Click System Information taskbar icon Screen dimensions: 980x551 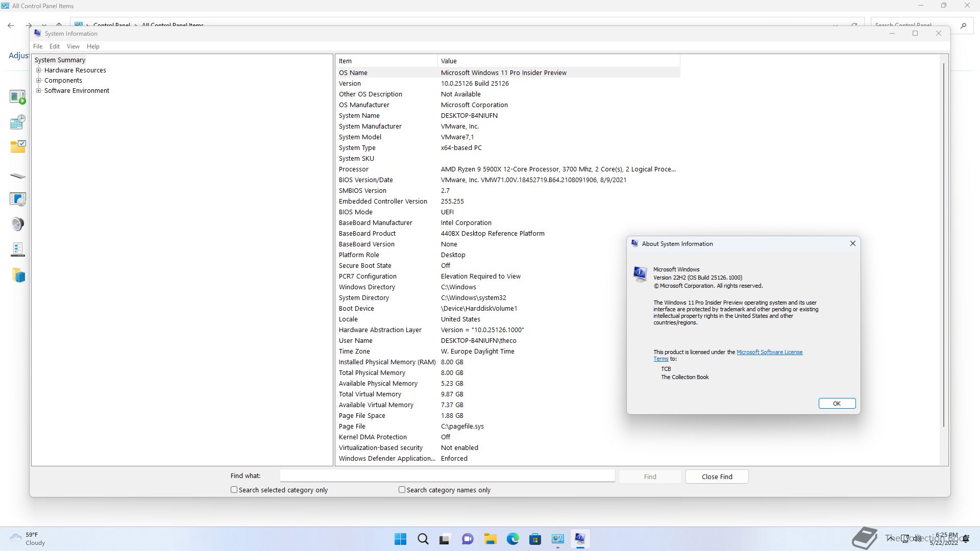580,539
